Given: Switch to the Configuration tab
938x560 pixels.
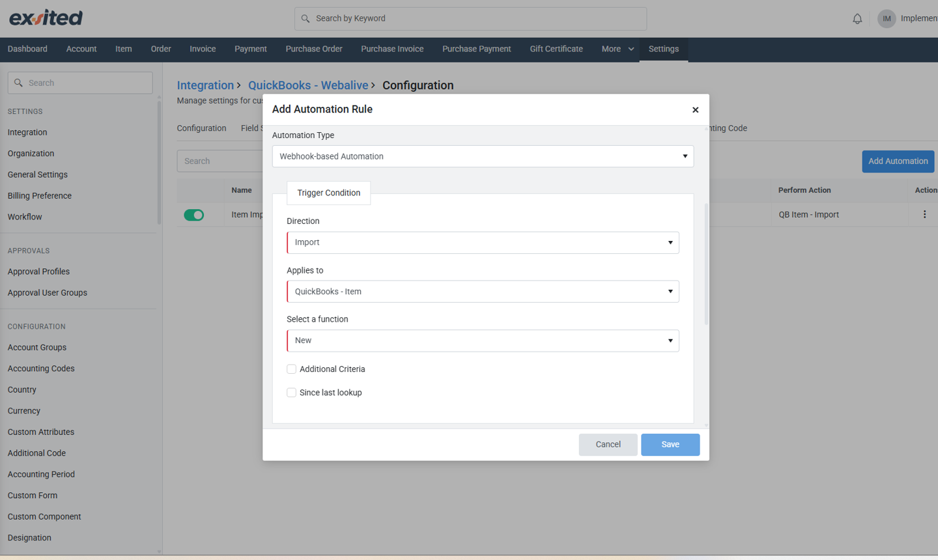Looking at the screenshot, I should tap(201, 128).
